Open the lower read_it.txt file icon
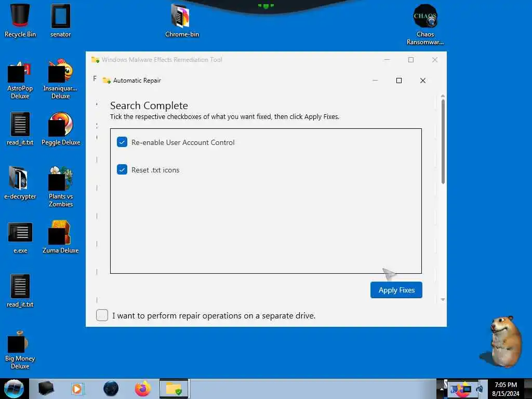532x399 pixels. 20,291
